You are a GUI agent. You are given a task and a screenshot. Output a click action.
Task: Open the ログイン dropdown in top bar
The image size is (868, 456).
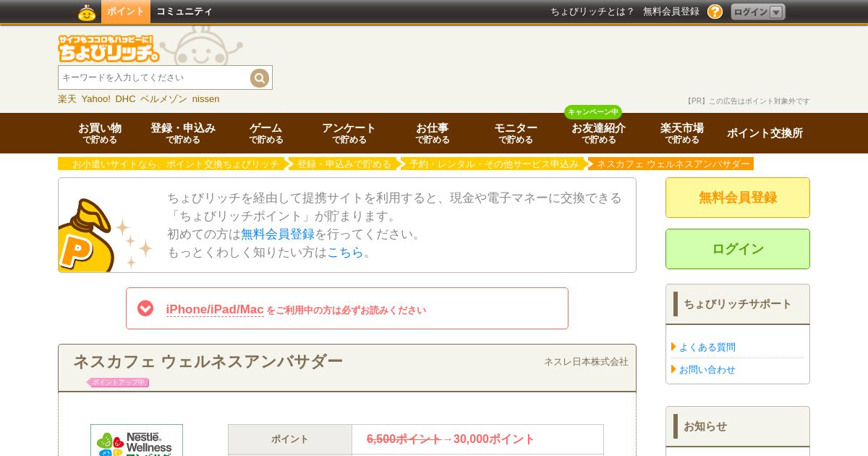[x=757, y=12]
